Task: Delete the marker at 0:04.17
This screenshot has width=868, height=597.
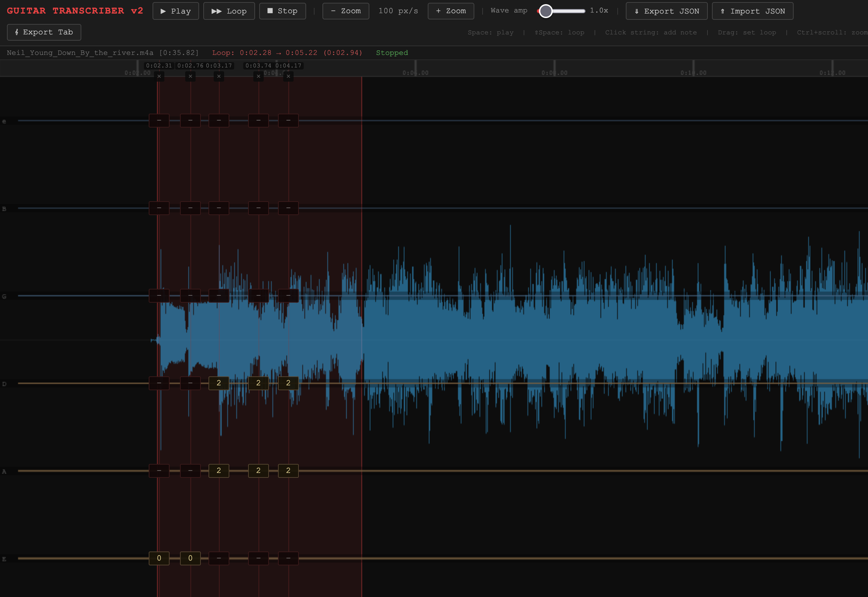Action: pyautogui.click(x=288, y=76)
